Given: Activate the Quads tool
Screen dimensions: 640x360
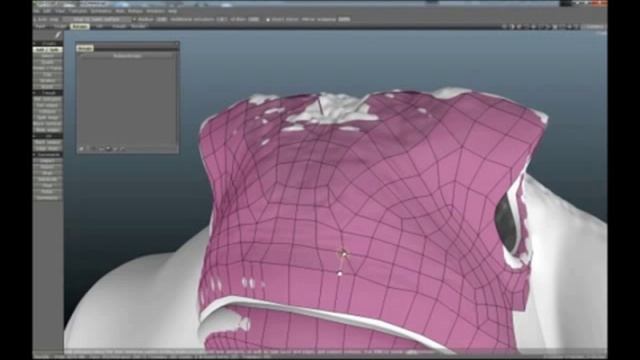Looking at the screenshot, I should [x=47, y=62].
